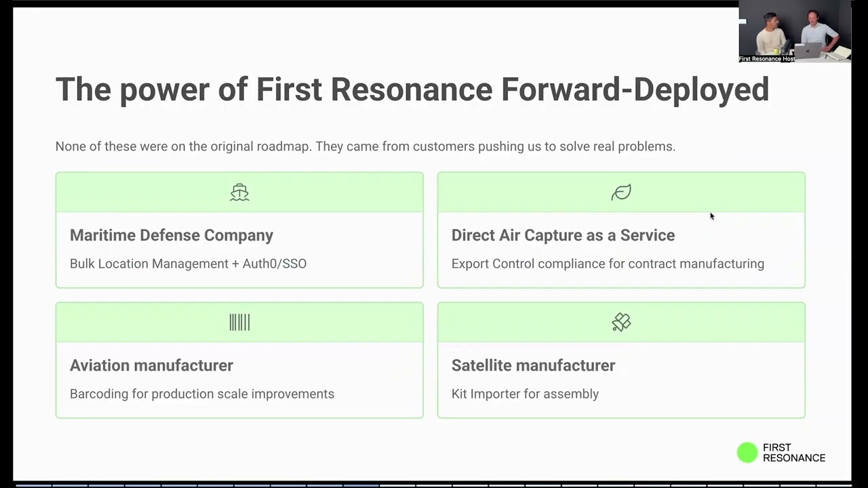The height and width of the screenshot is (488, 868).
Task: Click 'Direct Air Capture as a Service' heading
Action: pos(563,235)
